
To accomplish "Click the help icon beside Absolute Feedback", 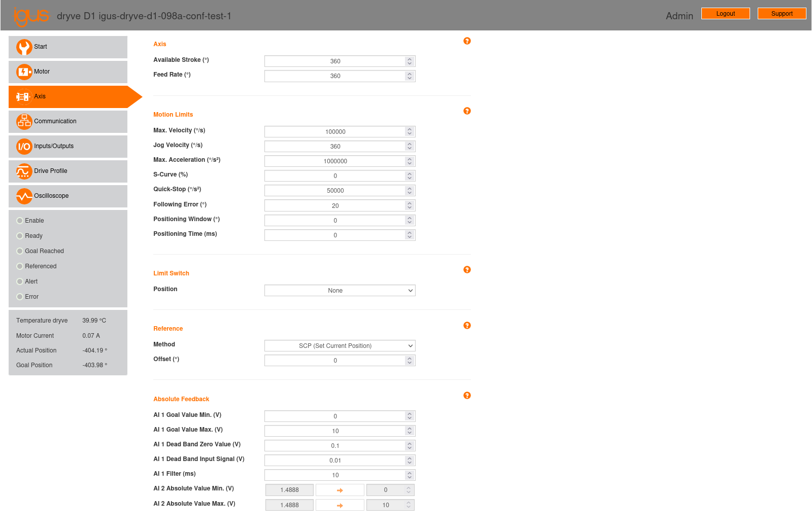I will coord(467,396).
